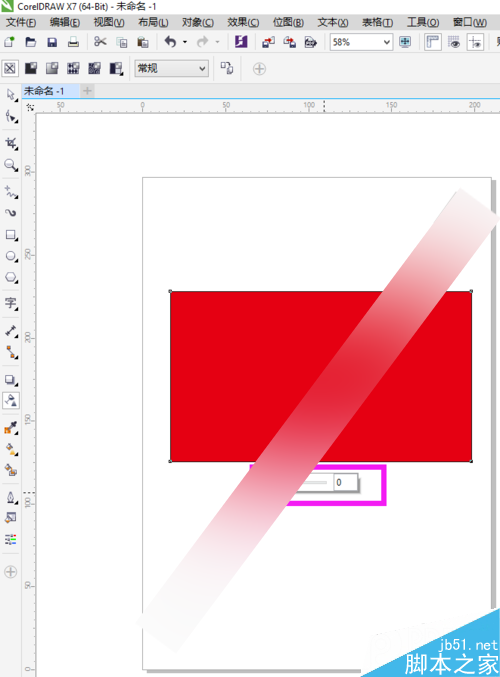Open the 效果(C) menu

coord(243,22)
